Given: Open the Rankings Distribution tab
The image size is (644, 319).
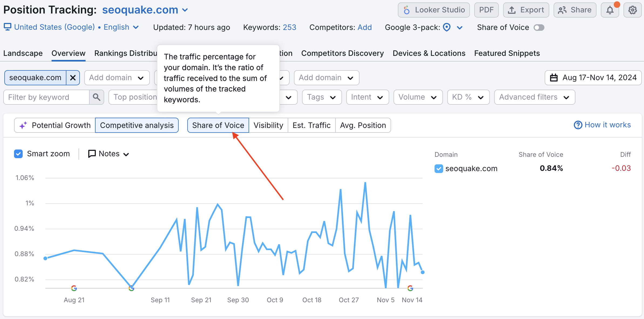Looking at the screenshot, I should [x=126, y=53].
